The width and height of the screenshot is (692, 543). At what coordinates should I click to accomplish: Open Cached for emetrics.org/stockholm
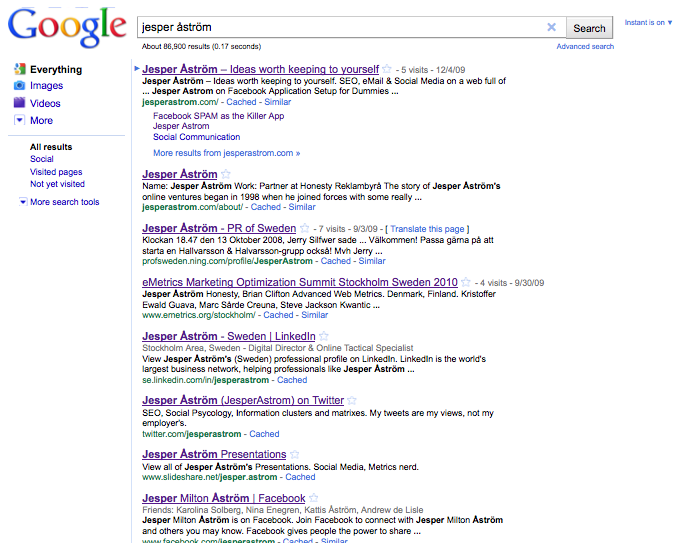(278, 315)
